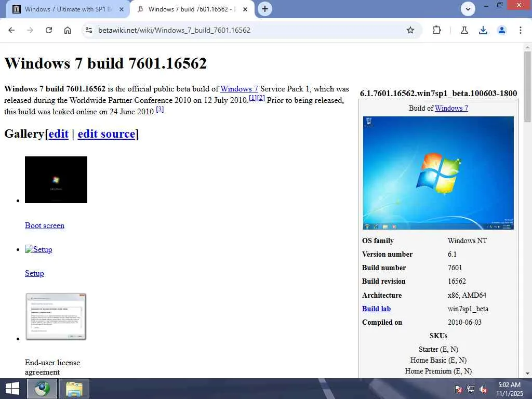Click the page vertical scrollbar thumb
This screenshot has width=532, height=399.
[527, 87]
